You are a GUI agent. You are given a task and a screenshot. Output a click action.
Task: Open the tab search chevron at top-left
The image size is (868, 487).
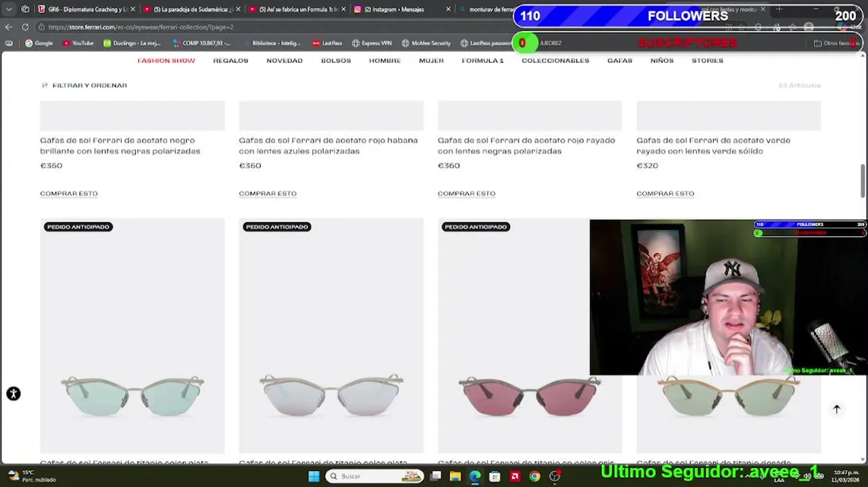9,9
